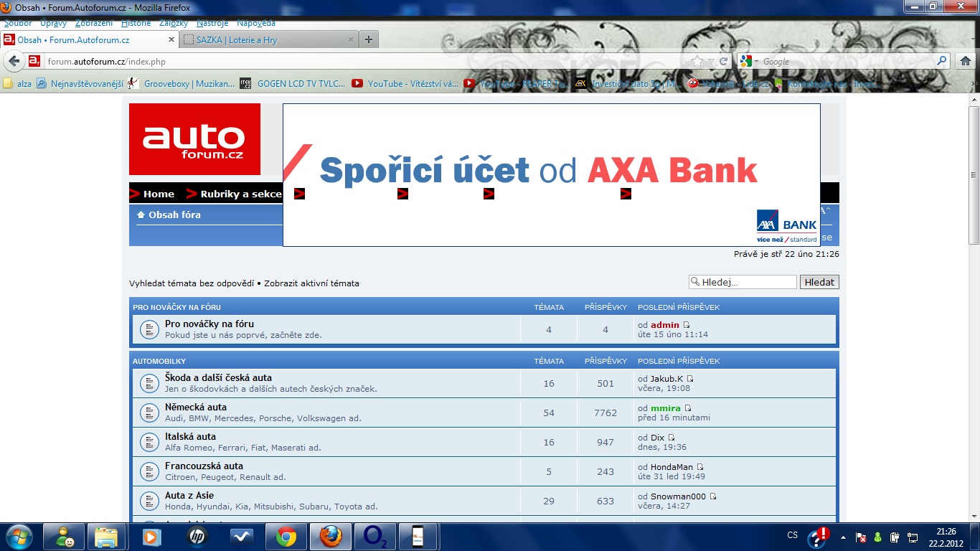
Task: Bookmark this page with the star icon
Action: click(x=697, y=62)
